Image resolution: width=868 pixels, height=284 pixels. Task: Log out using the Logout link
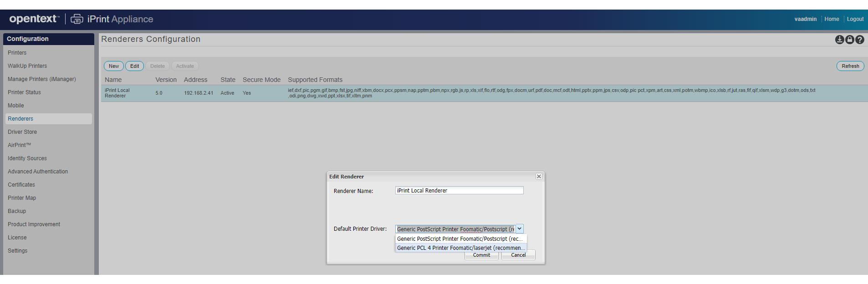pos(855,19)
